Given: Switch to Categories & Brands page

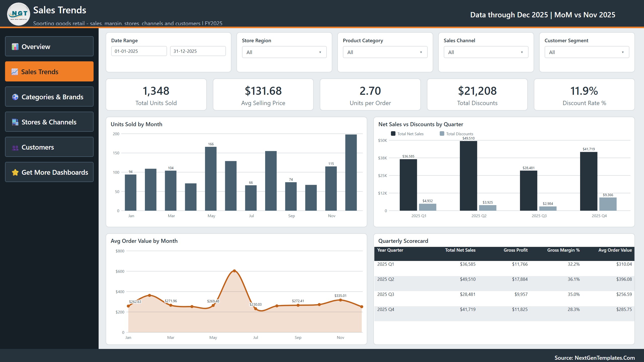Looking at the screenshot, I should tap(49, 97).
